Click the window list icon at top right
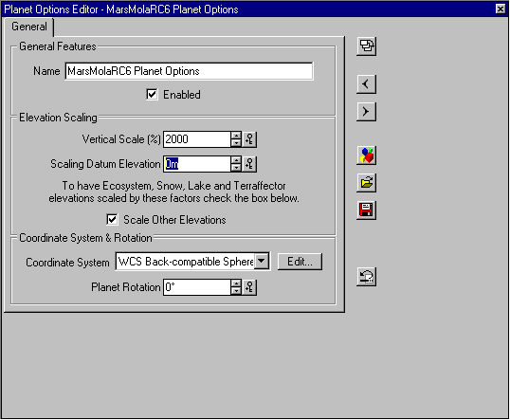510x420 pixels. [x=366, y=46]
